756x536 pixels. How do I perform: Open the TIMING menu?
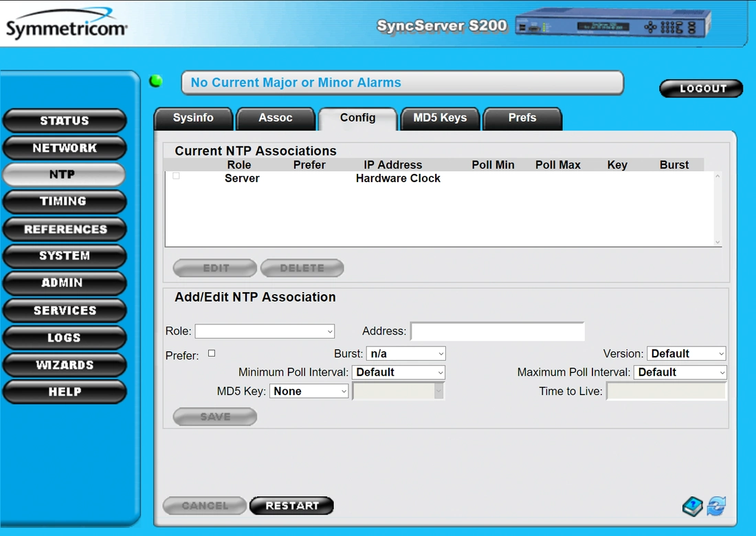pyautogui.click(x=65, y=201)
